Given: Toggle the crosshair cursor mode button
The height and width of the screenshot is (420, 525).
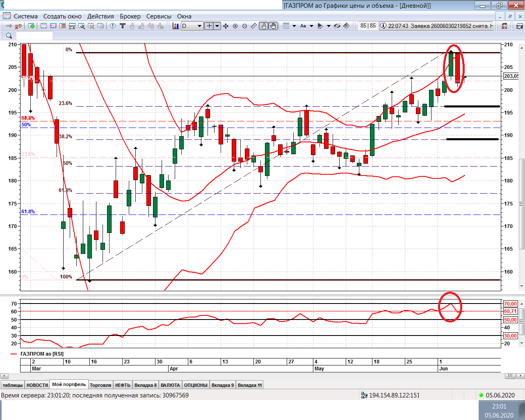Looking at the screenshot, I should coord(209,26).
